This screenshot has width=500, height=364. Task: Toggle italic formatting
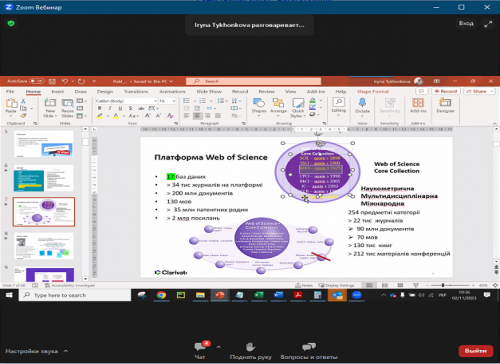[x=110, y=108]
